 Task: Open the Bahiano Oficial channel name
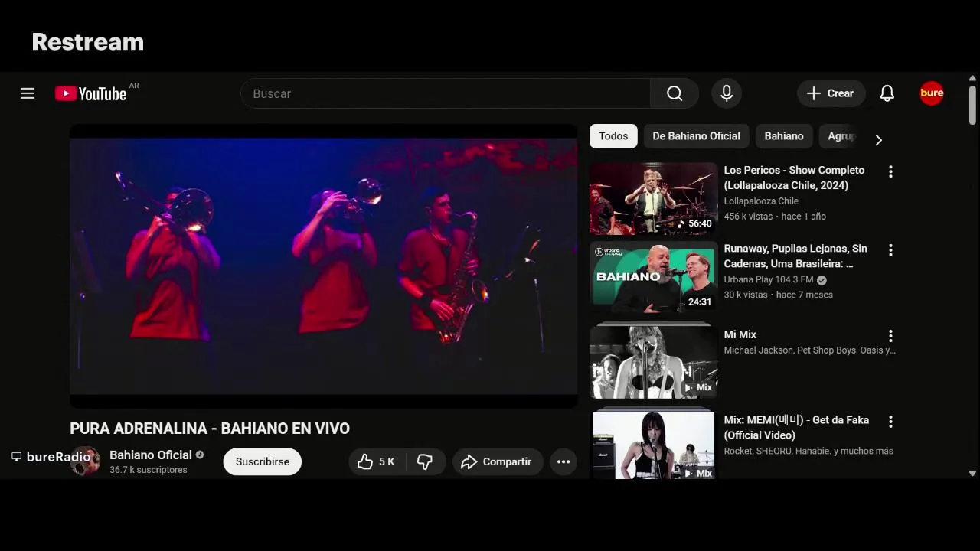151,455
